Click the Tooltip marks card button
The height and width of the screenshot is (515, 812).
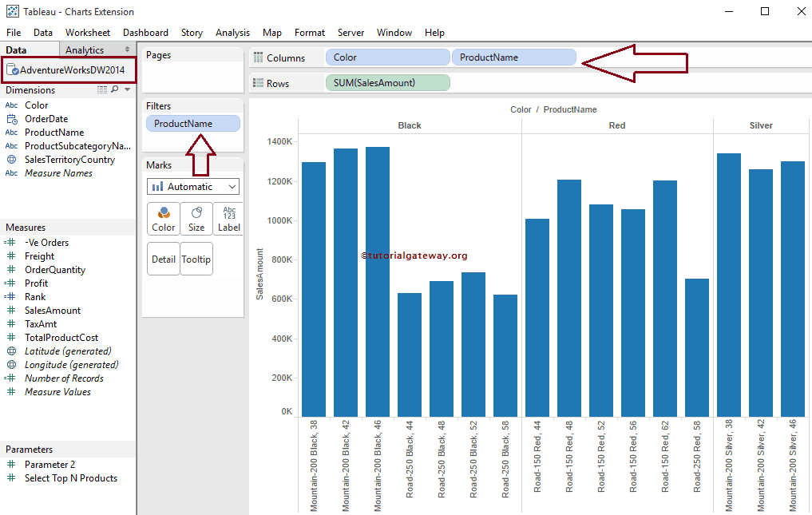pos(196,259)
